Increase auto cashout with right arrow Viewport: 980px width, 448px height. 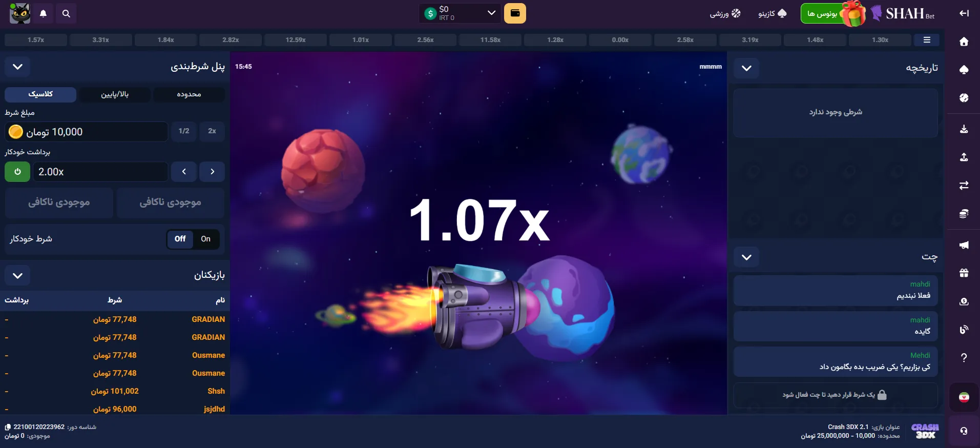coord(212,172)
